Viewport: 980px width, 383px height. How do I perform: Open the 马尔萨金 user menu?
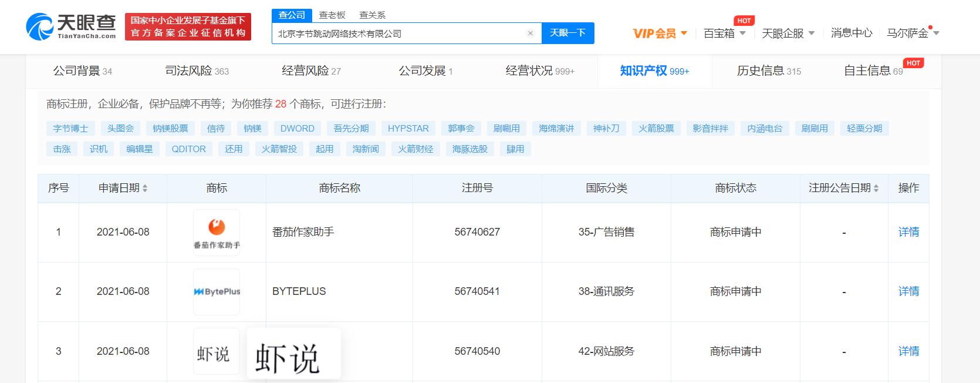click(x=913, y=33)
